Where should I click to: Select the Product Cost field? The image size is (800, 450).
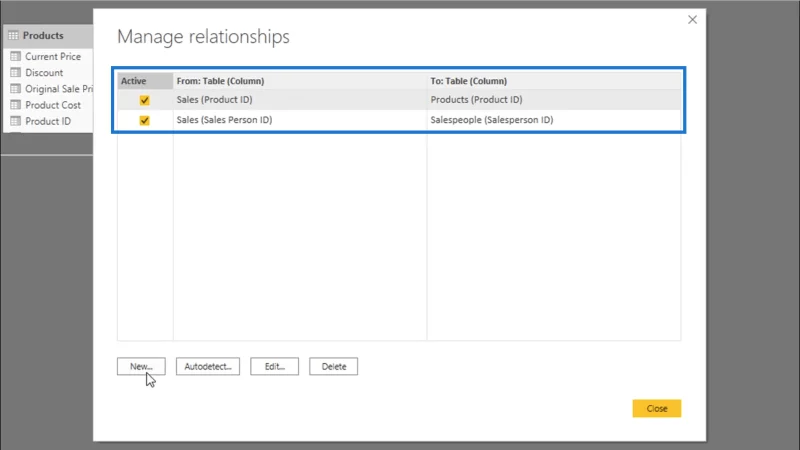pyautogui.click(x=53, y=105)
